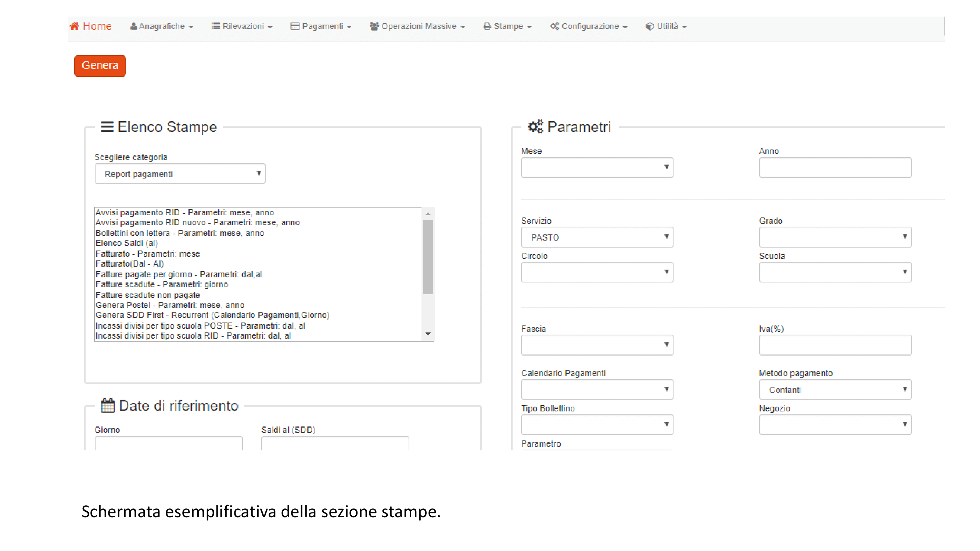980x551 pixels.
Task: Open the Operazioni Massive menu
Action: (417, 26)
